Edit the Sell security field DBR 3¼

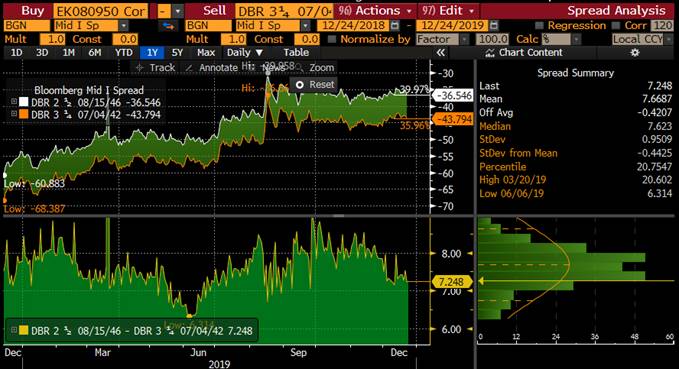coord(284,11)
